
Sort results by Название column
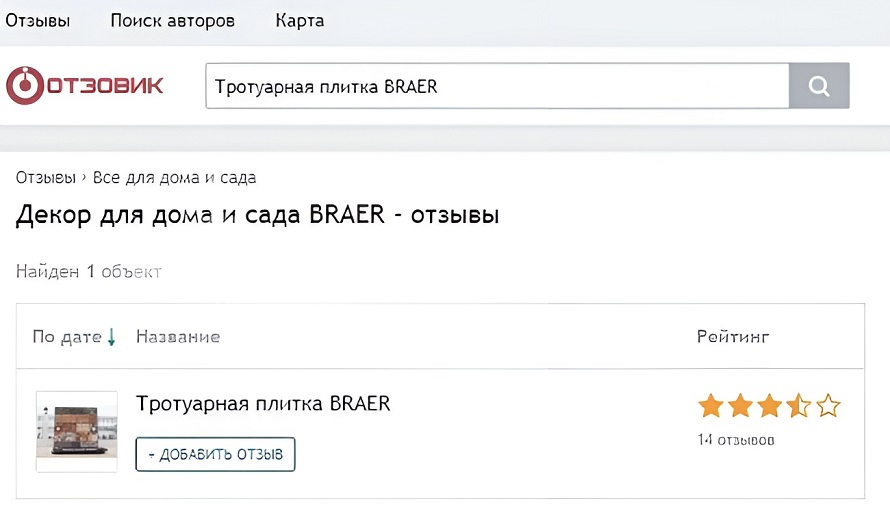pos(178,337)
